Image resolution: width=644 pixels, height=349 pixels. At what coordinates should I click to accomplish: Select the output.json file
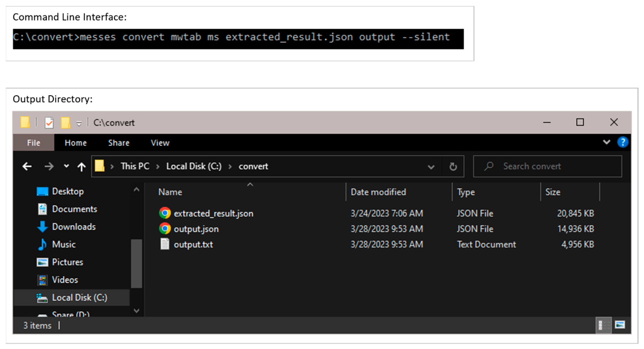click(196, 229)
